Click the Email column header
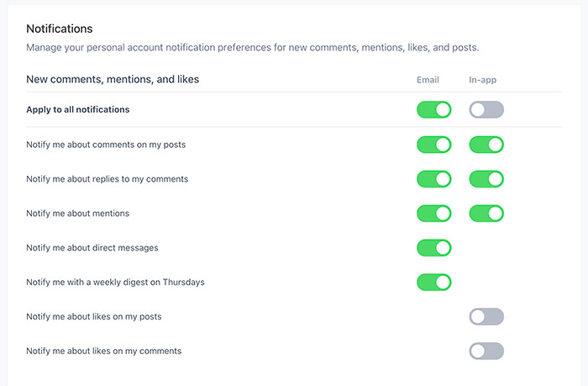This screenshot has height=386, width=588. click(428, 80)
